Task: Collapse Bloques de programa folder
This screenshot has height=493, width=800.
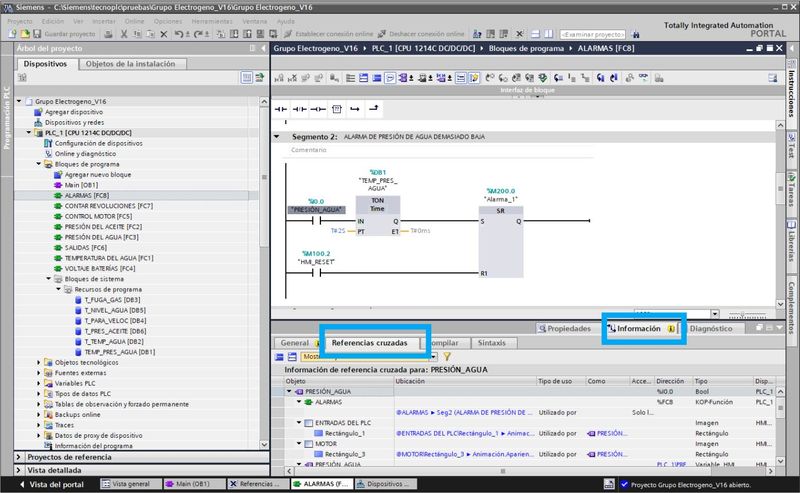Action: [x=39, y=164]
